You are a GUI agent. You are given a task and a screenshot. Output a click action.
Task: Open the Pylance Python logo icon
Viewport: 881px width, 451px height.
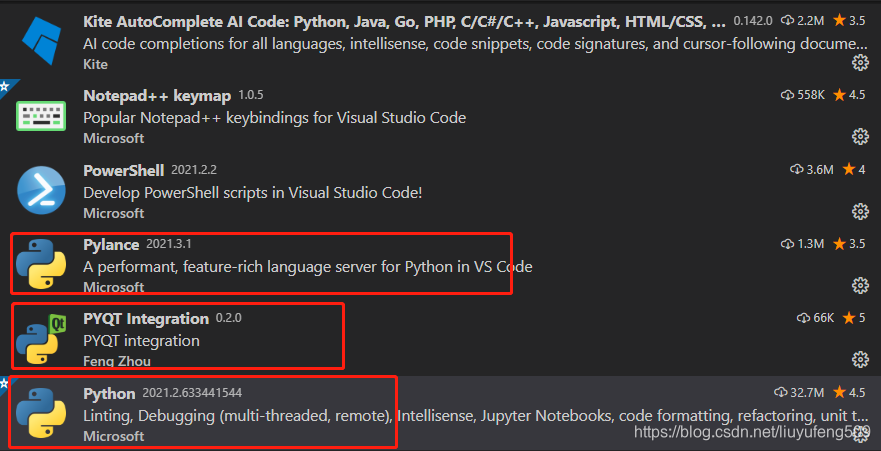point(41,264)
